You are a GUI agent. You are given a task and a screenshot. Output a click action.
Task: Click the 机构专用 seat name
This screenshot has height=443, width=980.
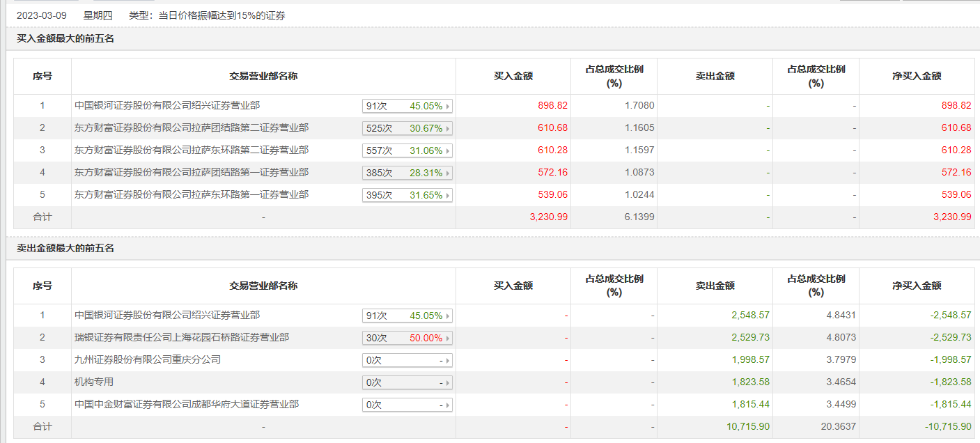pos(94,382)
